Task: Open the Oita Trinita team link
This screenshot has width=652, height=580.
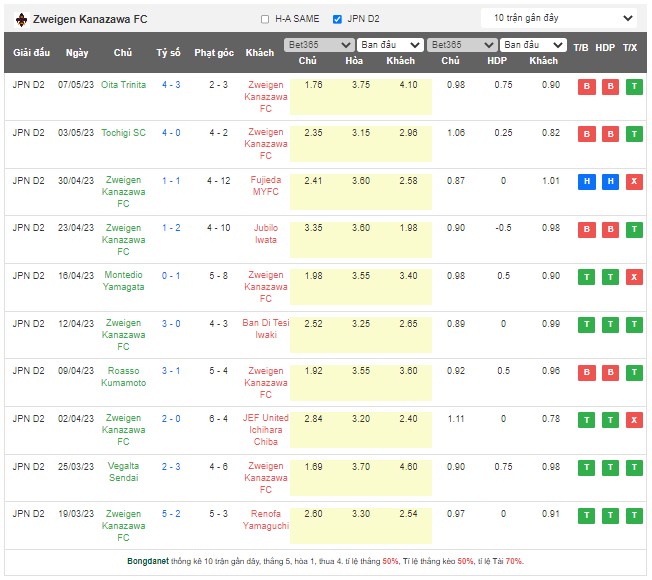Action: coord(123,85)
